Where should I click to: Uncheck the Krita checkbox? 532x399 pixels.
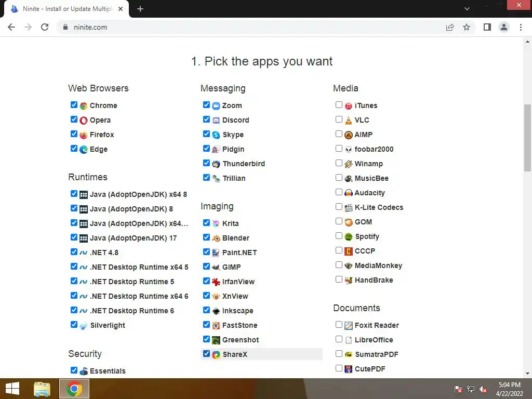pyautogui.click(x=206, y=222)
